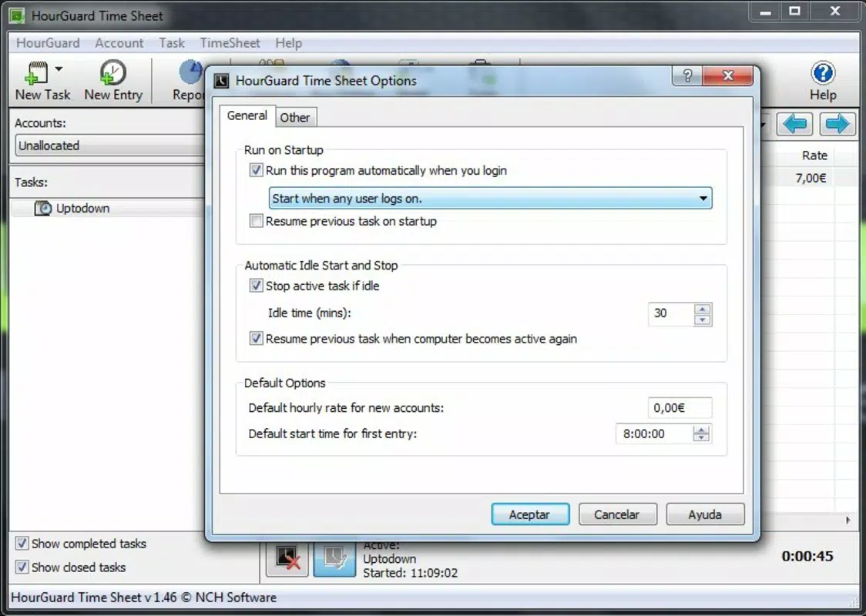Open the TimeSheet menu

click(x=230, y=42)
